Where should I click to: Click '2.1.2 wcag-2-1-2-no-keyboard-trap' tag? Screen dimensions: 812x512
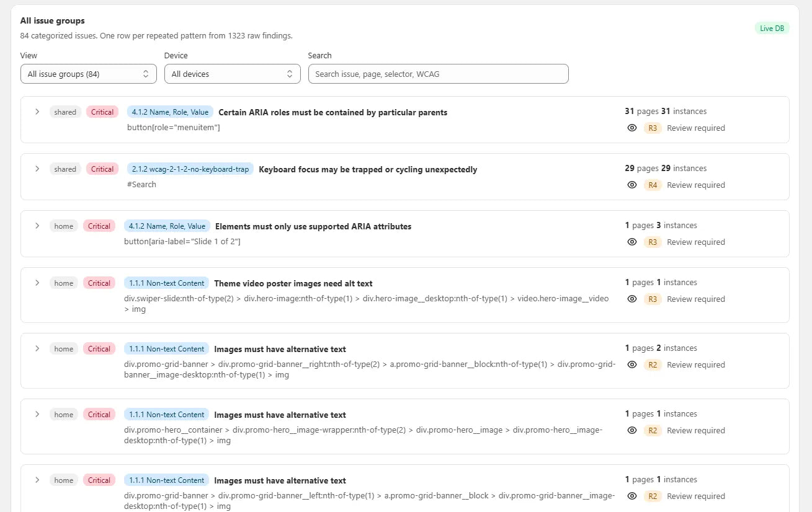click(190, 169)
